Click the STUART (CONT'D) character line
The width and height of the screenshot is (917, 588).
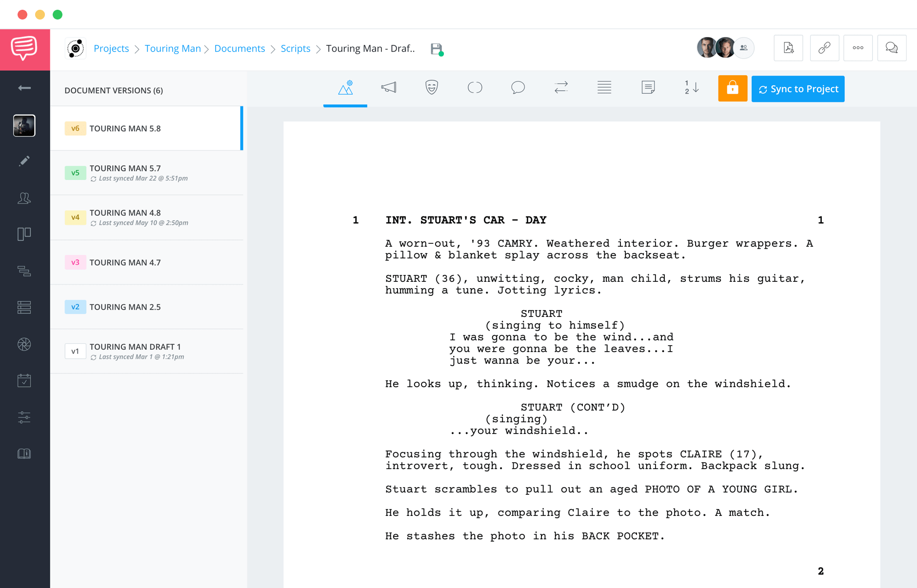[573, 407]
